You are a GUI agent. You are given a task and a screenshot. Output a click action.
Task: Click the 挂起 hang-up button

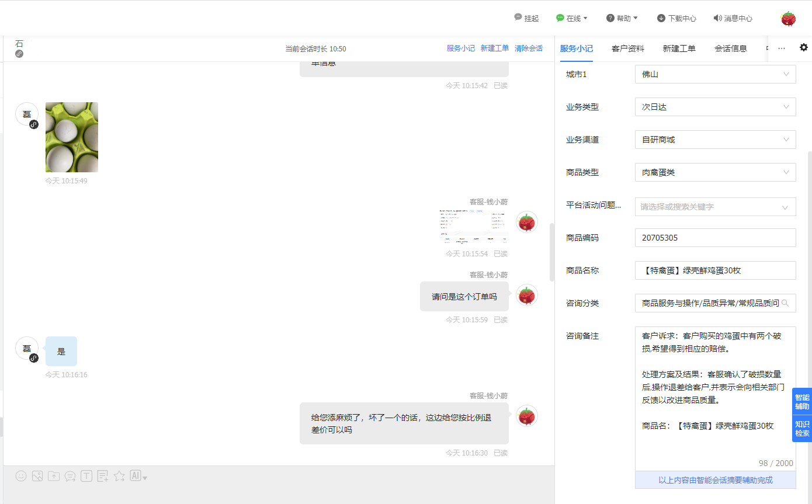tap(526, 18)
